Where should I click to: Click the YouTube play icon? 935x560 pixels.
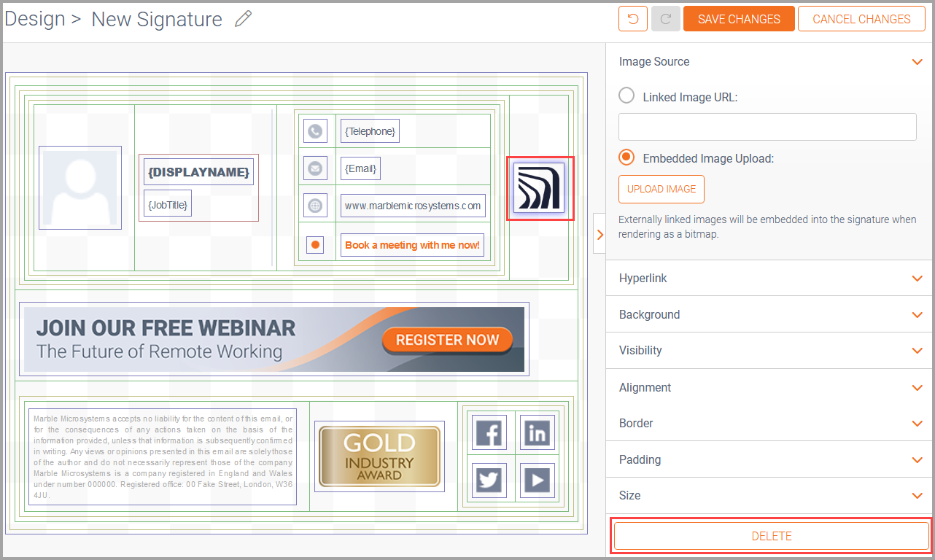(538, 481)
